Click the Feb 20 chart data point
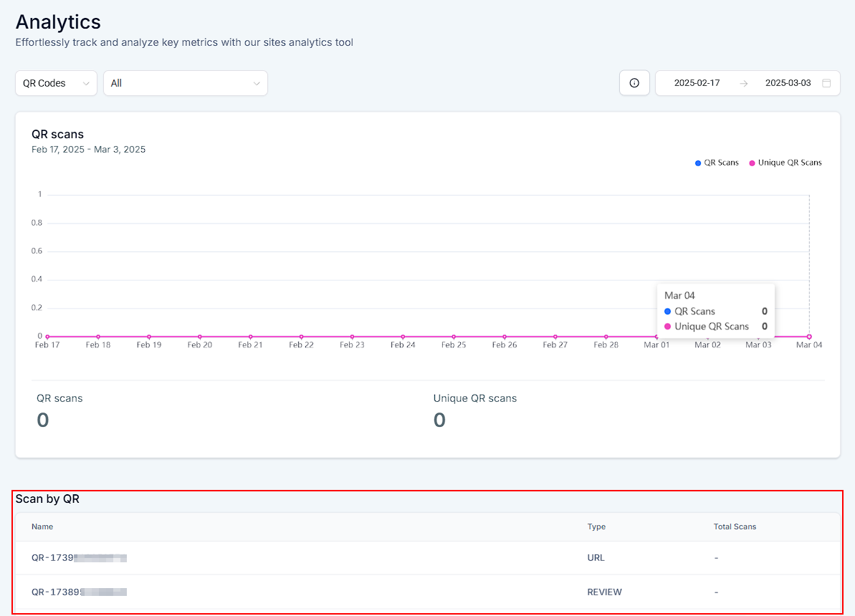This screenshot has height=616, width=855. (x=200, y=337)
